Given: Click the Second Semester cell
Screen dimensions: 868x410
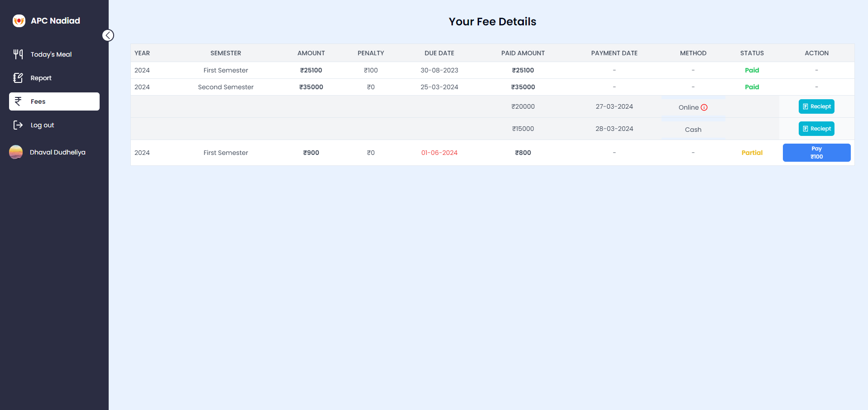Looking at the screenshot, I should [225, 87].
